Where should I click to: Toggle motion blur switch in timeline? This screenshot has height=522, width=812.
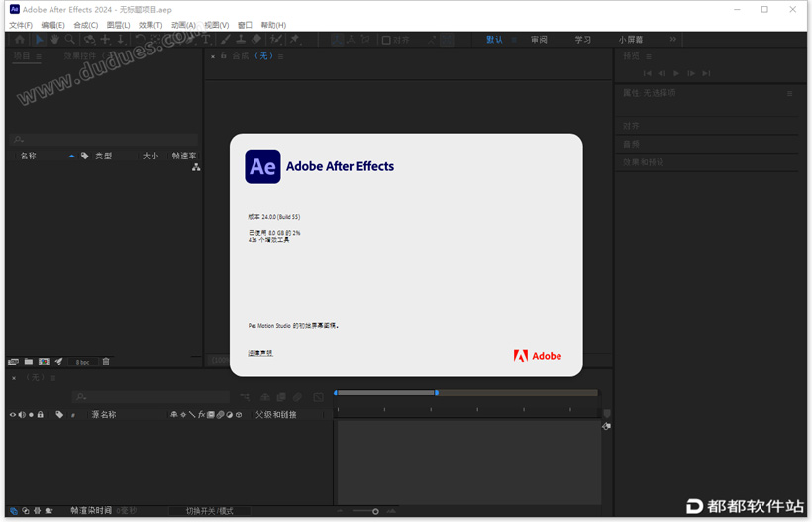[297, 397]
